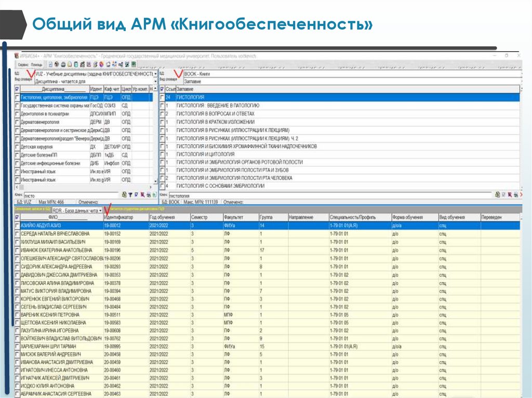Click the funnel filter icon in VUZ panel
This screenshot has width=532, height=398.
(131, 195)
